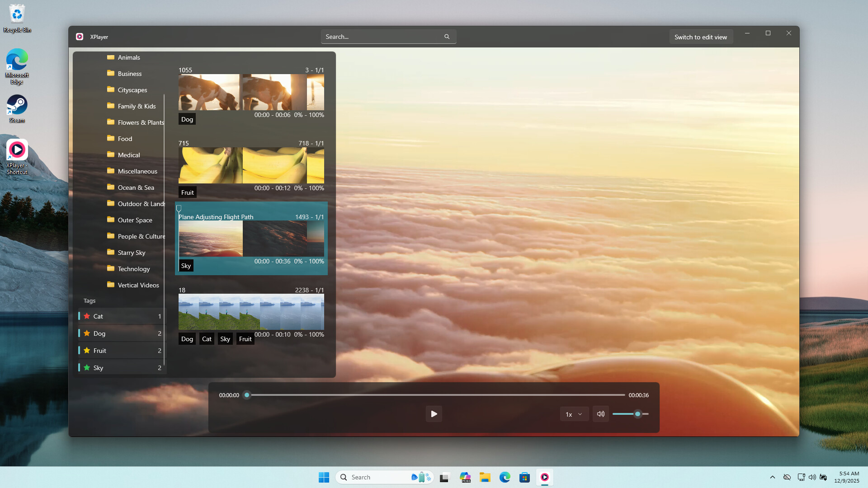Open the 1x playback speed dropdown
868x488 pixels.
coord(574,414)
